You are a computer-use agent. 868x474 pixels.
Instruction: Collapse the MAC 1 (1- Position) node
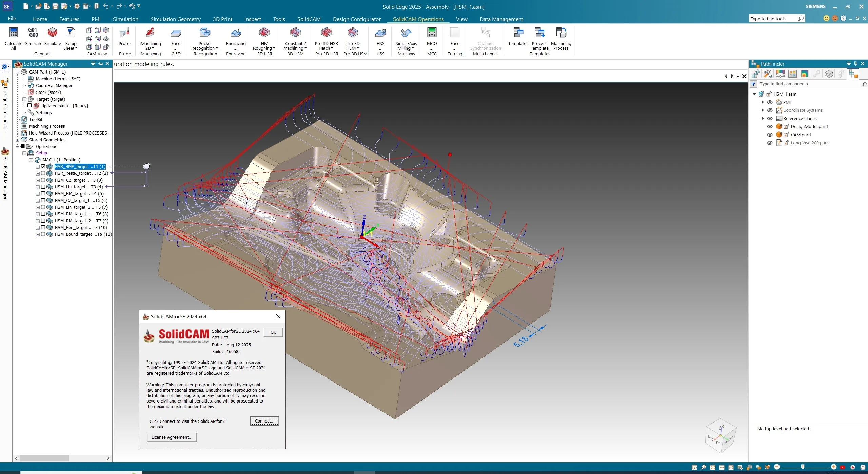pyautogui.click(x=31, y=160)
